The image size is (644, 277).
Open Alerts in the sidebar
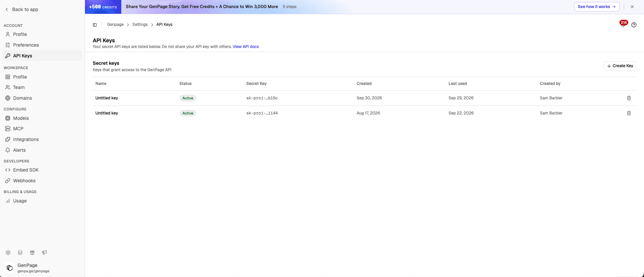click(x=42, y=150)
